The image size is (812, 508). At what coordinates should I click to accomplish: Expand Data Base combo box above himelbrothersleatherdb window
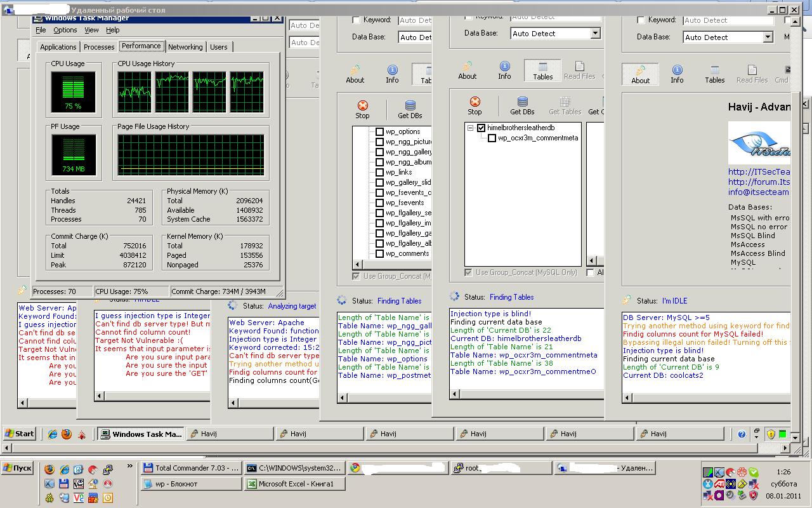click(x=595, y=34)
